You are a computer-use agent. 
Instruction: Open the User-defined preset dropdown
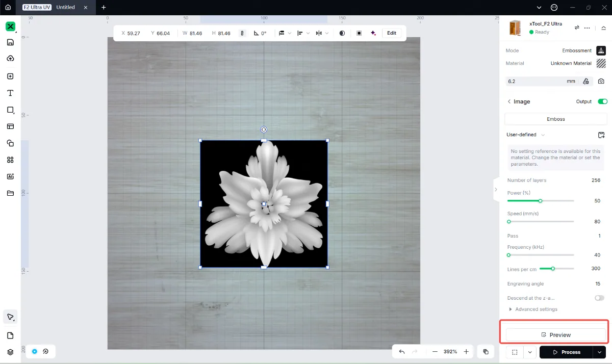(526, 135)
